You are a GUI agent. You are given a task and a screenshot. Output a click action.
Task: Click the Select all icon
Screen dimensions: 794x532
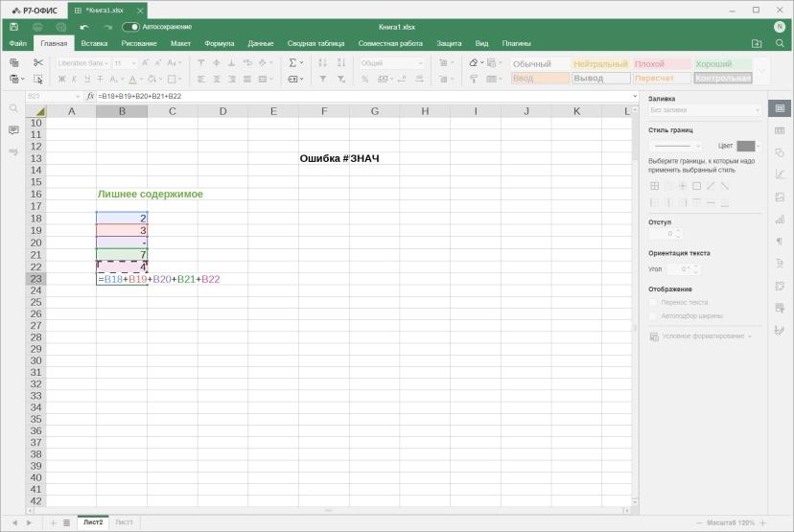click(38, 79)
